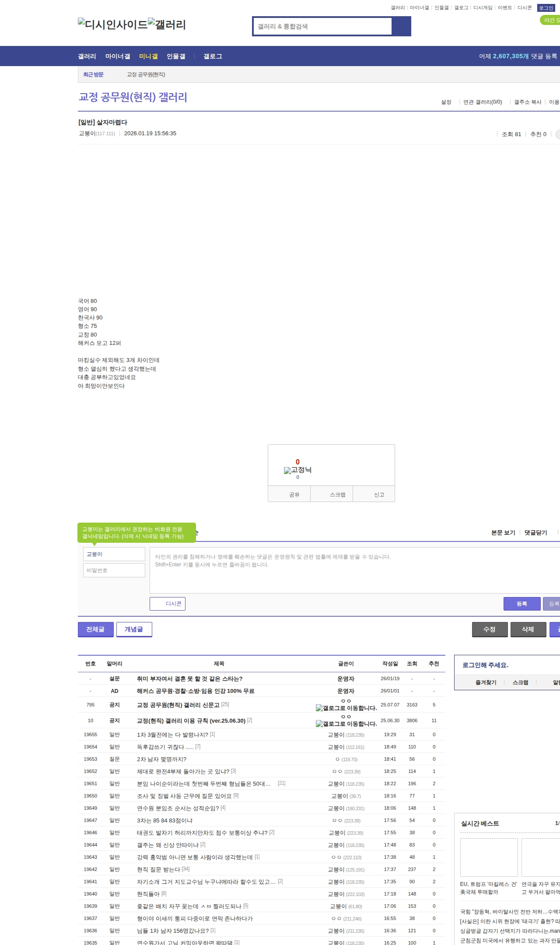The width and height of the screenshot is (560, 945).
Task: Click the 교붕이 nickname input field
Action: pos(114,554)
